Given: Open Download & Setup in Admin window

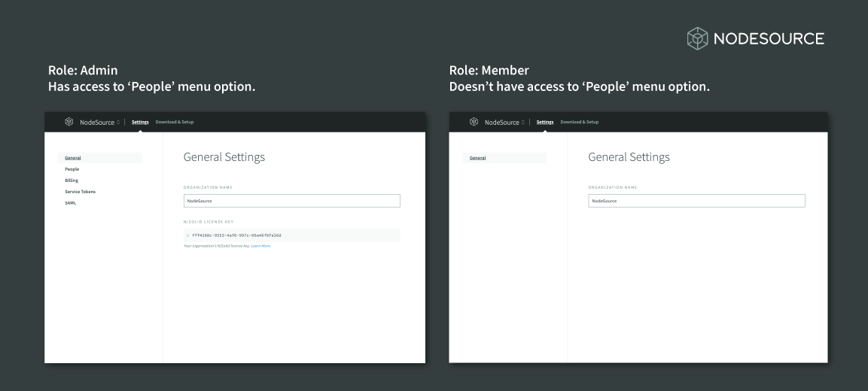Looking at the screenshot, I should click(175, 122).
